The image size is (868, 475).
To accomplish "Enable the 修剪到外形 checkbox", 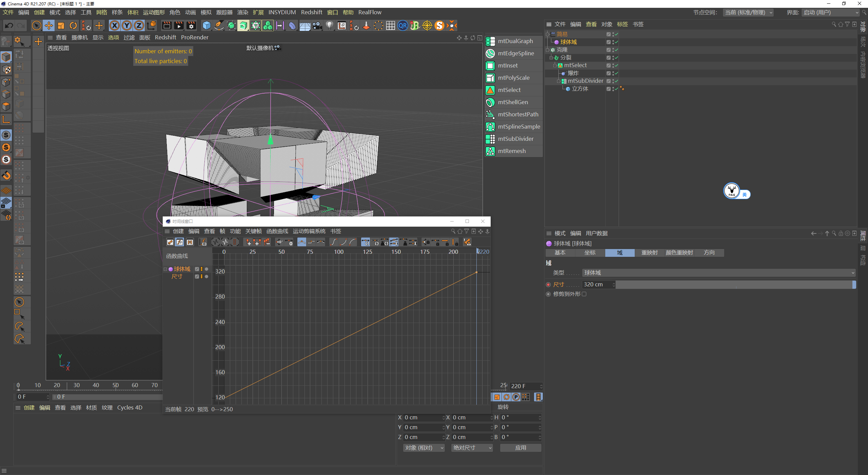I will [x=584, y=294].
